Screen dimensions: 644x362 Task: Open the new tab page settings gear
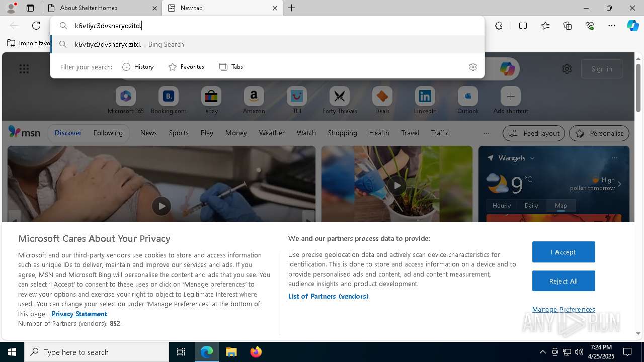[x=567, y=69]
